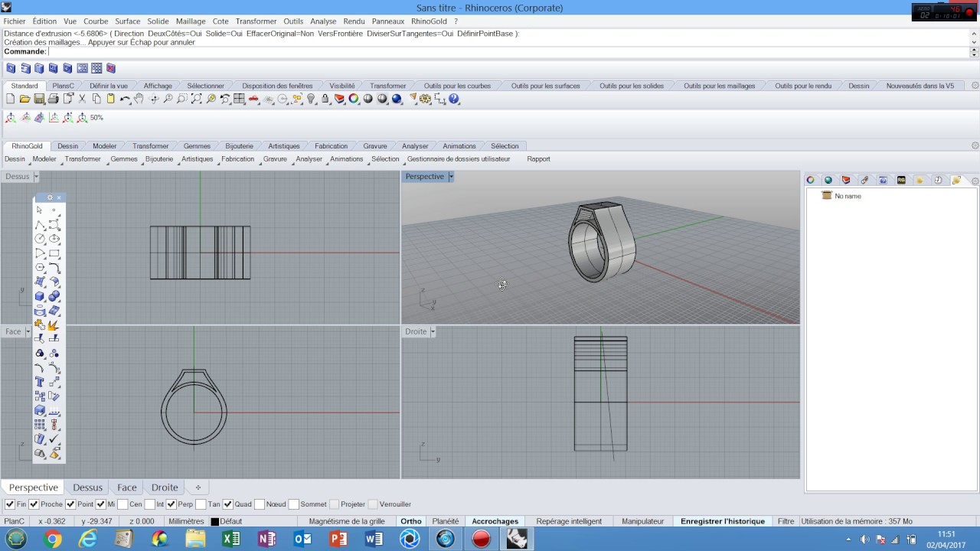980x551 pixels.
Task: Click Enregistrer l'historique in status bar
Action: [723, 521]
